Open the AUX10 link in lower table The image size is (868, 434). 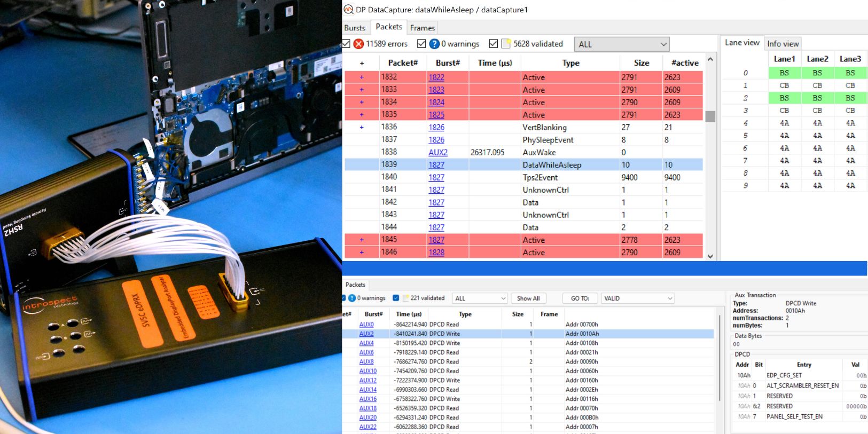(368, 371)
